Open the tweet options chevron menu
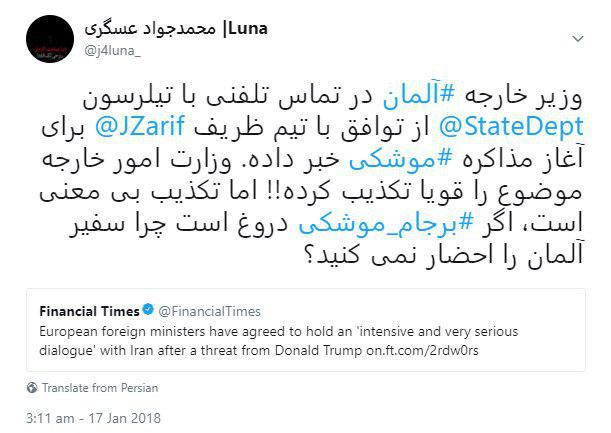 577,39
